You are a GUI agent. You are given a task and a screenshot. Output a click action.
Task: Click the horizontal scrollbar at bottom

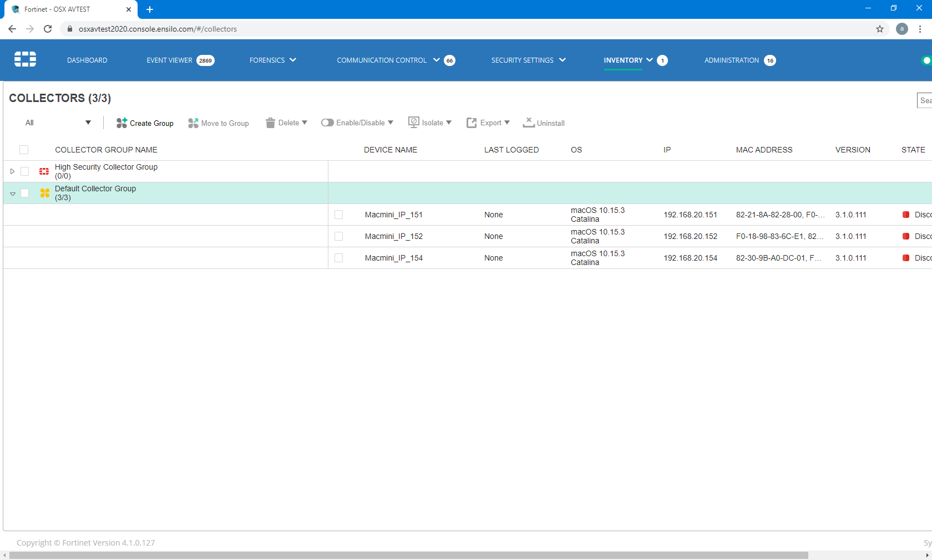coord(408,555)
